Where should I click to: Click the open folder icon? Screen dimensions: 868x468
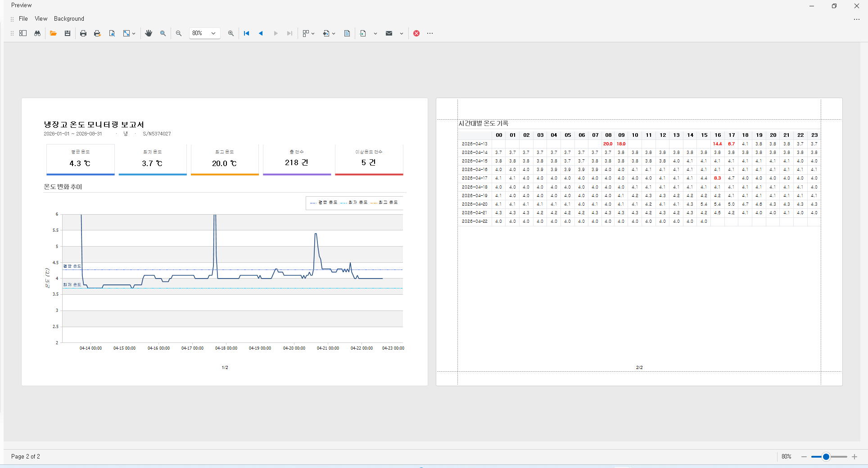(x=53, y=33)
